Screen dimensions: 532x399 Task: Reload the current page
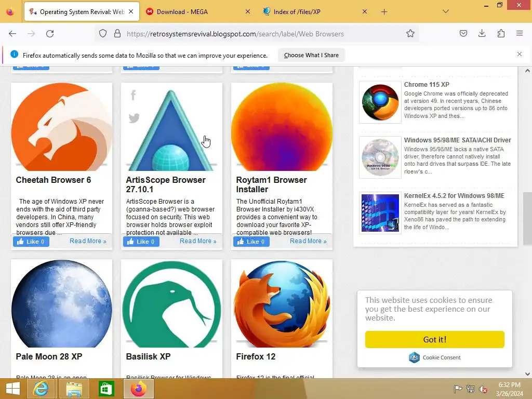[50, 34]
